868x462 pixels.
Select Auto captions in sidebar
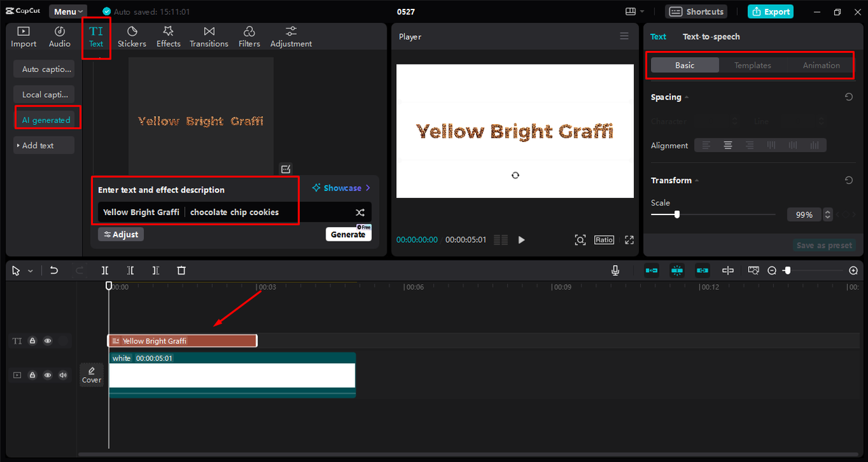pyautogui.click(x=44, y=69)
